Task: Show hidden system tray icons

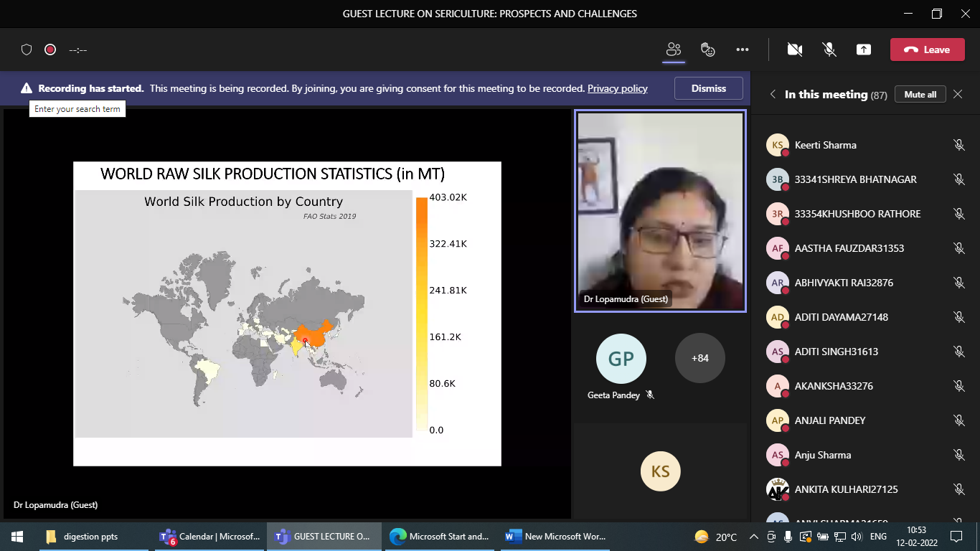Action: (x=753, y=537)
